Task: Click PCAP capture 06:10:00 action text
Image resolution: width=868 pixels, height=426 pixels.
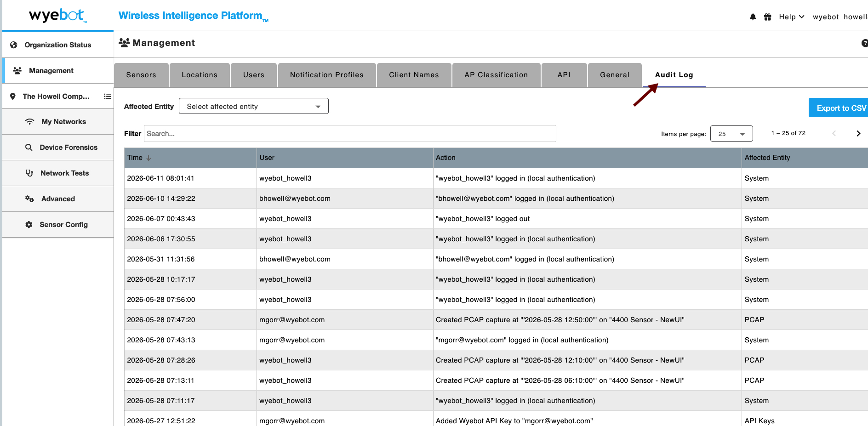Action: (x=560, y=381)
